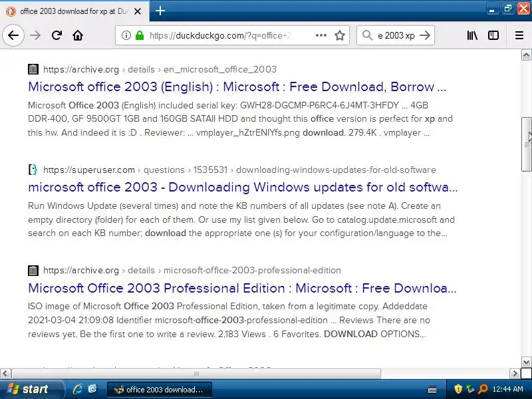This screenshot has height=399, width=532.
Task: Click the second quick launch icon
Action: pos(92,389)
